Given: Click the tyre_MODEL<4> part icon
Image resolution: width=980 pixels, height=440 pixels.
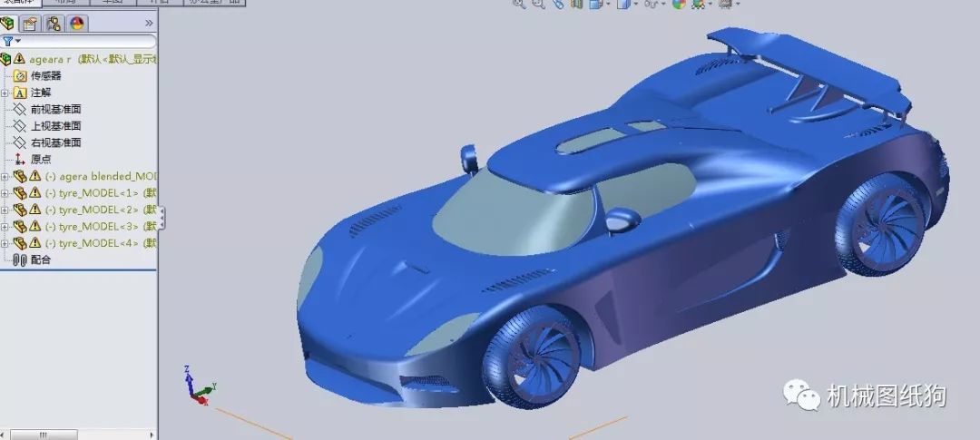Looking at the screenshot, I should pyautogui.click(x=20, y=243).
